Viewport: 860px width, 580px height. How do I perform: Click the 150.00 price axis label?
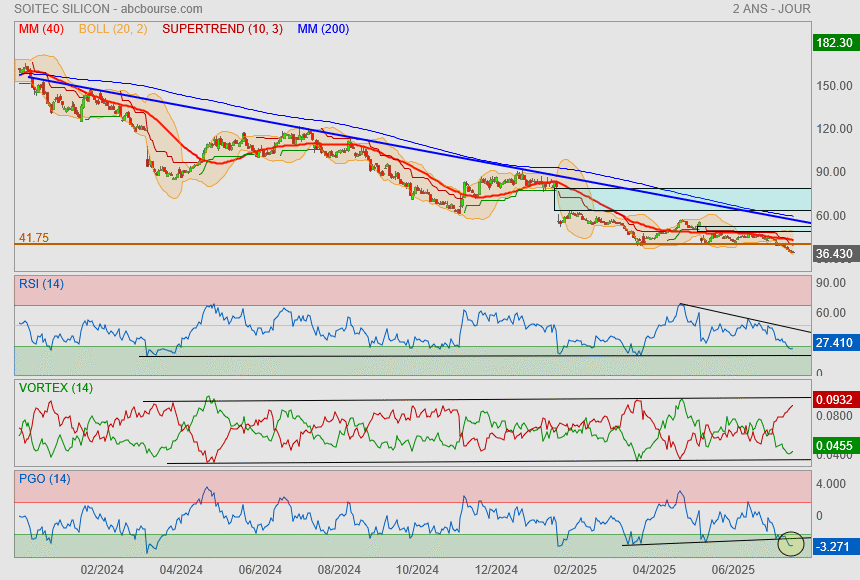(834, 86)
